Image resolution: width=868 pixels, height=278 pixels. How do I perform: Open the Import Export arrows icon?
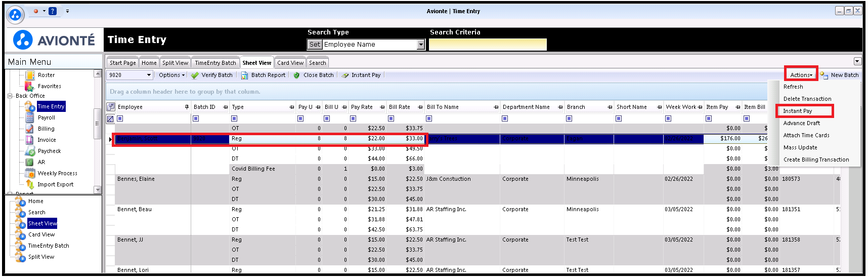(30, 184)
